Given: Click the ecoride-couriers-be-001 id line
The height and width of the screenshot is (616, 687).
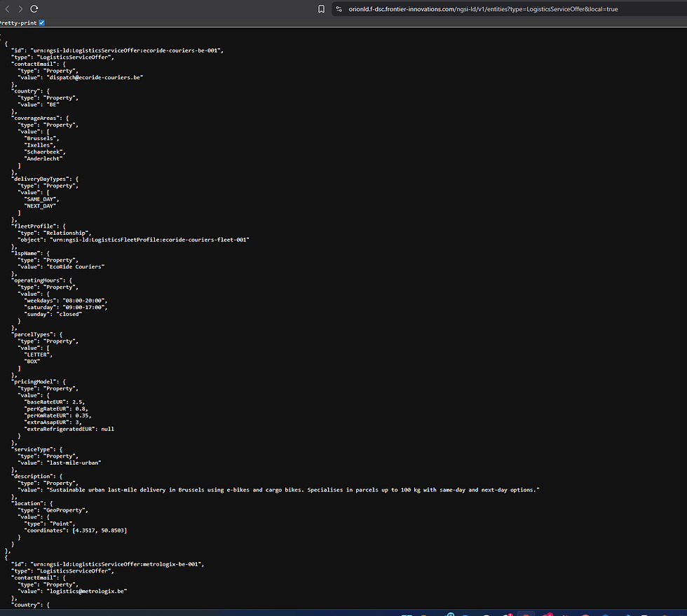Looking at the screenshot, I should [x=117, y=50].
